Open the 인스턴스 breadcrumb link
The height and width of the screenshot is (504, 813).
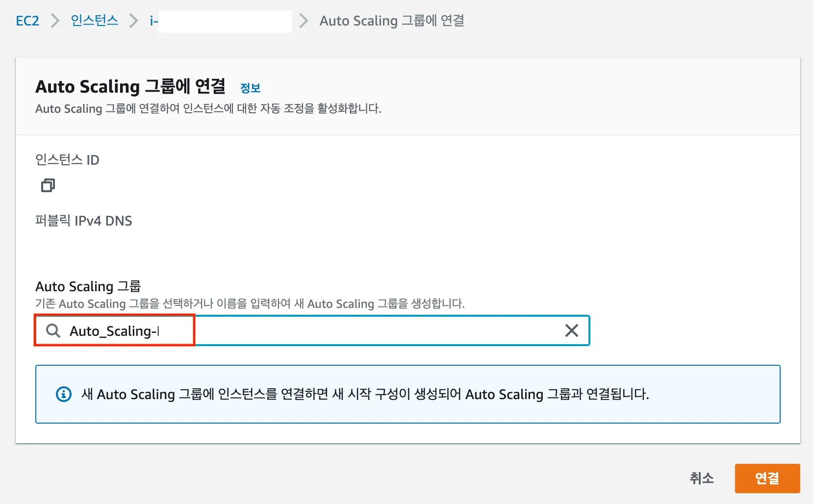point(94,21)
